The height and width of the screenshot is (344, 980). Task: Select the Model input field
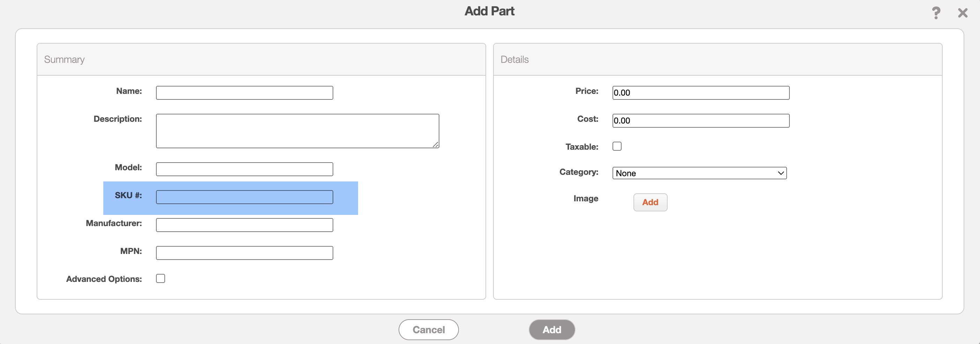244,169
